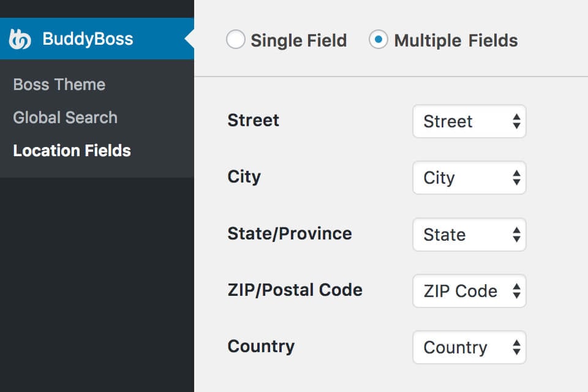
Task: Open the BuddyBoss sidebar menu
Action: [88, 39]
